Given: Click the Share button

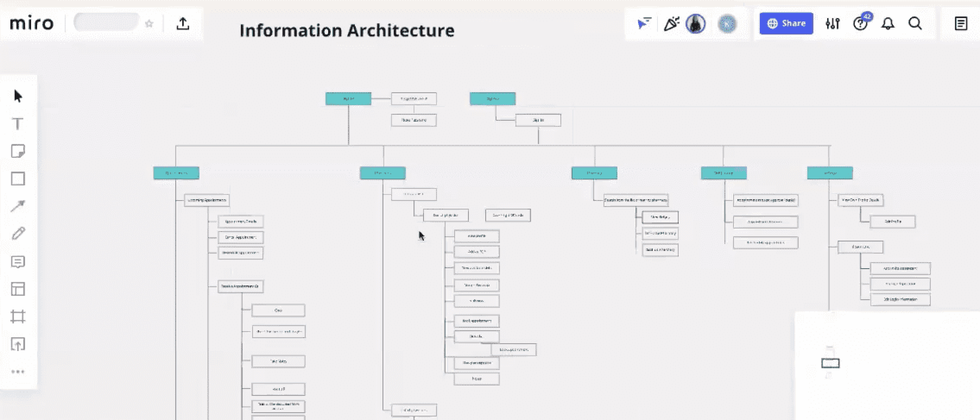Looking at the screenshot, I should pyautogui.click(x=786, y=24).
